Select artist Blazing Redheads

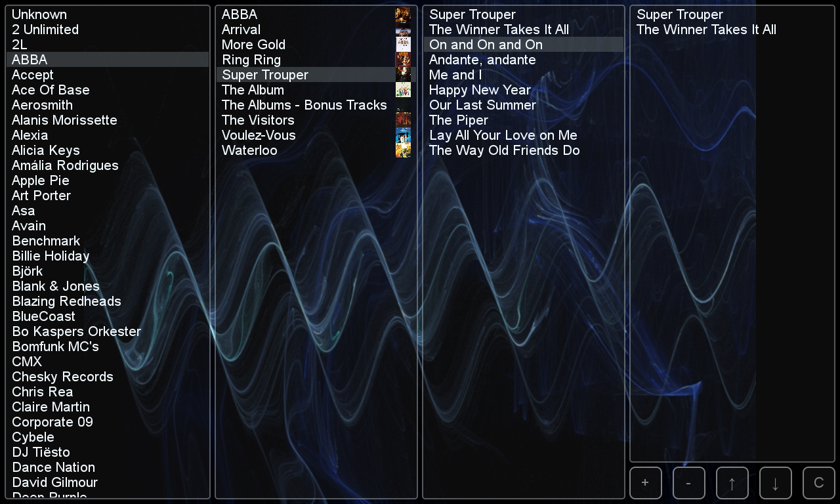point(108,301)
